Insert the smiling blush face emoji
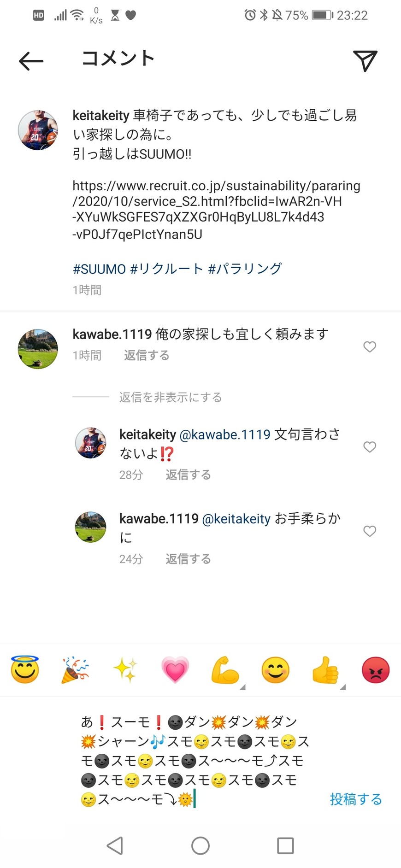401x868 pixels. tap(275, 670)
